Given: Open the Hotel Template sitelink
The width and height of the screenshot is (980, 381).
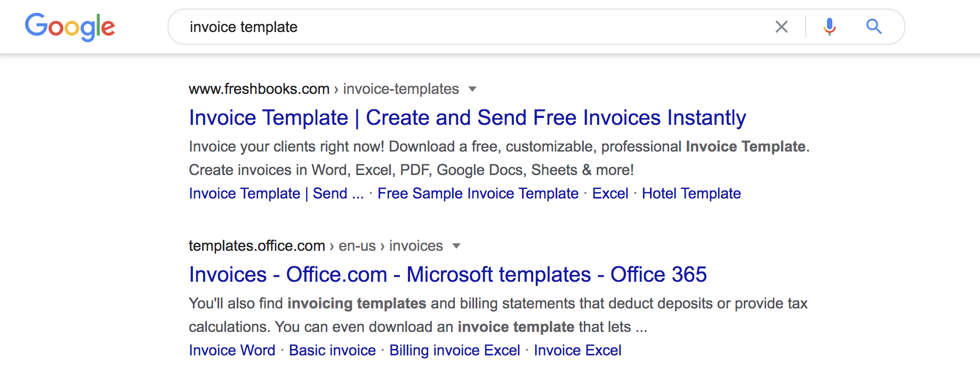Looking at the screenshot, I should tap(691, 193).
